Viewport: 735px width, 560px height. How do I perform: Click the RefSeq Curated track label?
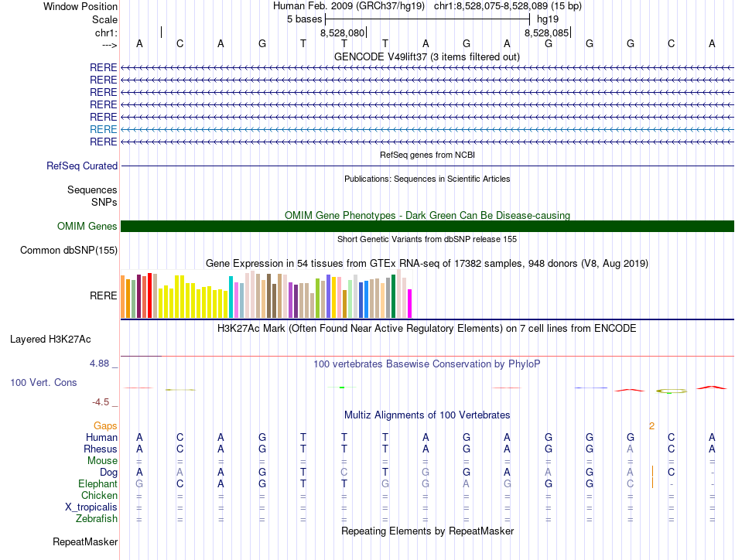82,166
